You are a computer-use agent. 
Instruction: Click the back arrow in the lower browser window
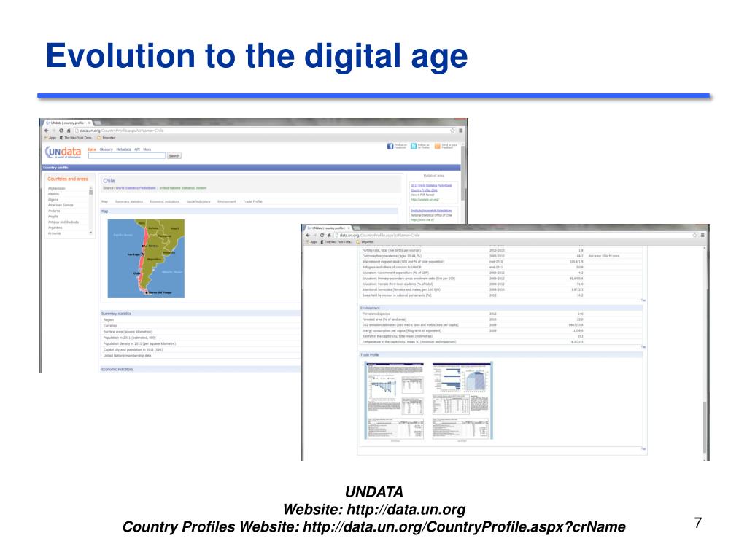coord(308,236)
